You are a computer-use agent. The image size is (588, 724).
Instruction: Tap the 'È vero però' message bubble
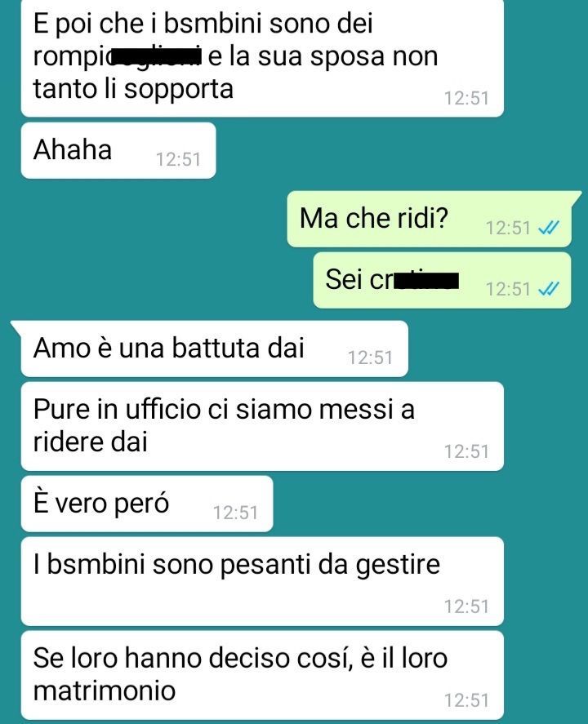[x=147, y=504]
